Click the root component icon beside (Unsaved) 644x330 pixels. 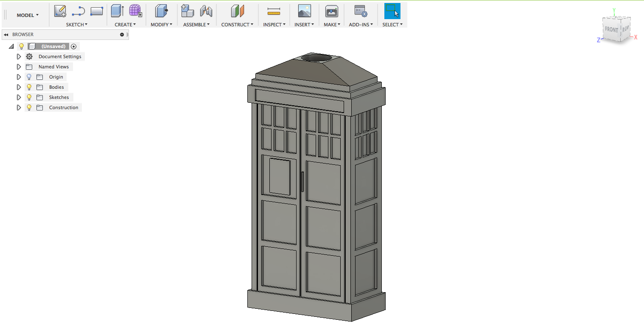pos(32,46)
